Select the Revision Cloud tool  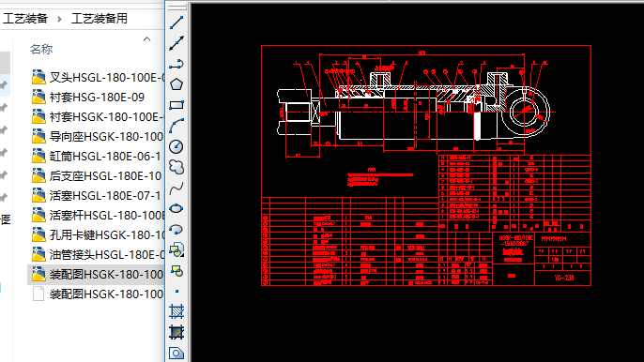point(176,167)
